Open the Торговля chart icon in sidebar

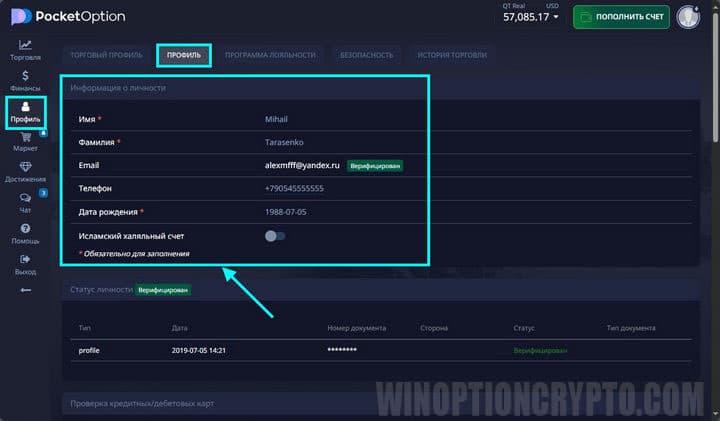pyautogui.click(x=25, y=46)
